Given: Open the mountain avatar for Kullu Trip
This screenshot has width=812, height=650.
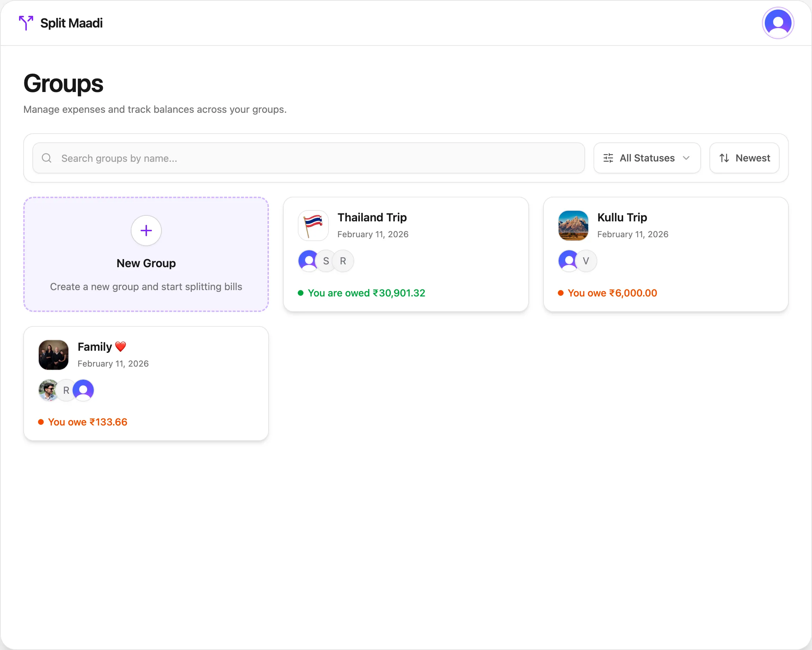Looking at the screenshot, I should pos(573,225).
